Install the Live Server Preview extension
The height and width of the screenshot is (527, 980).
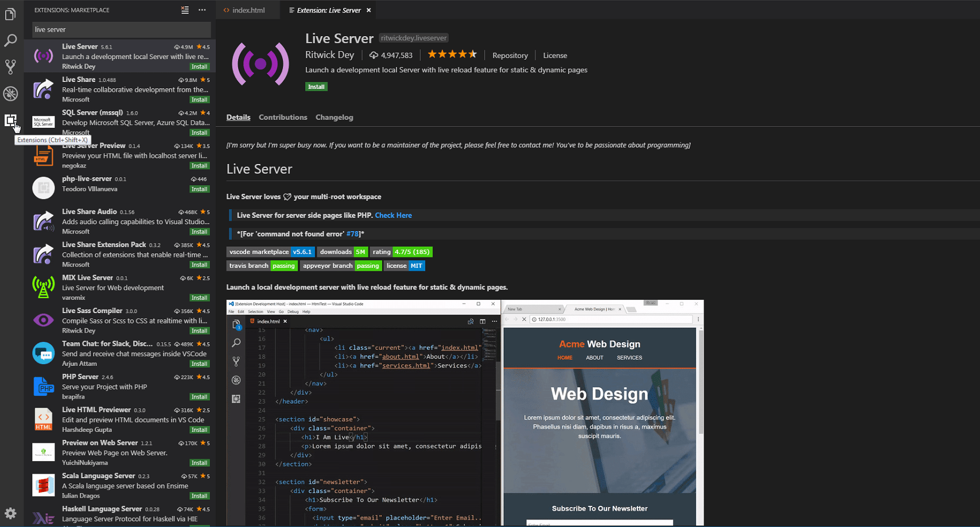tap(199, 166)
